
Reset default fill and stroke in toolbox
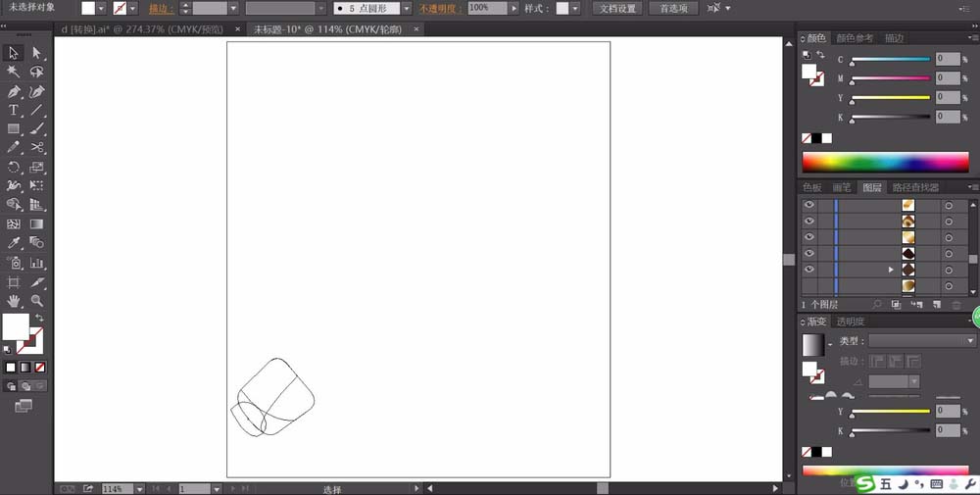click(7, 350)
